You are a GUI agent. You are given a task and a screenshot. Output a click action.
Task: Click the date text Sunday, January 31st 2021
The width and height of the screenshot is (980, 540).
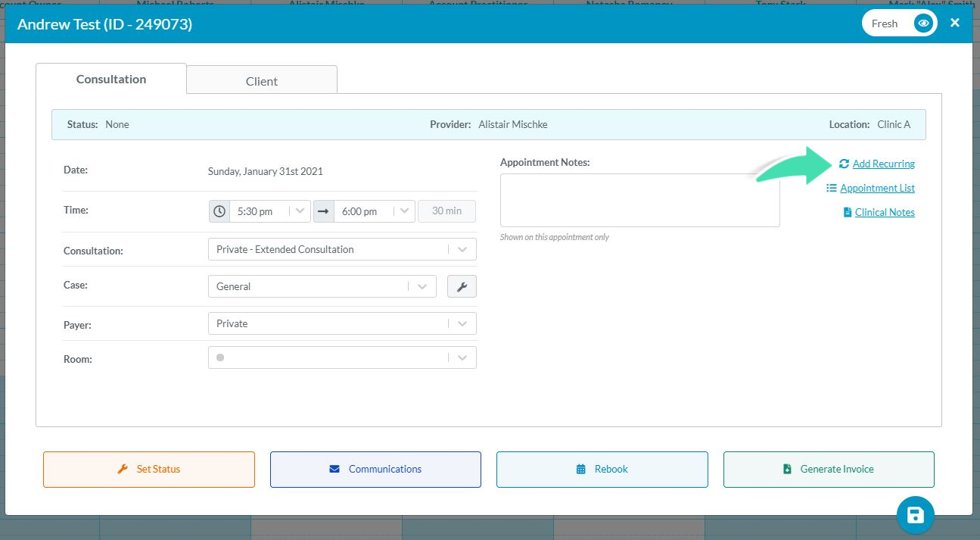(266, 171)
